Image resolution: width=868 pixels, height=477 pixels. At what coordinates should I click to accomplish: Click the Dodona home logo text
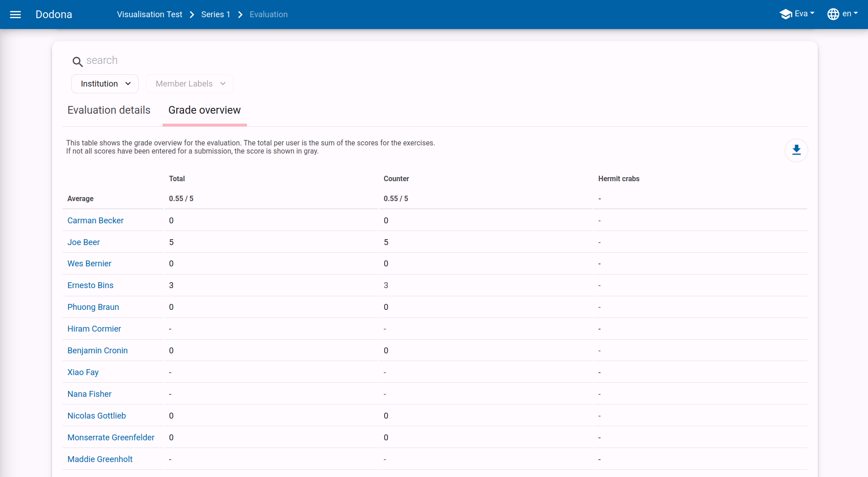[x=54, y=14]
